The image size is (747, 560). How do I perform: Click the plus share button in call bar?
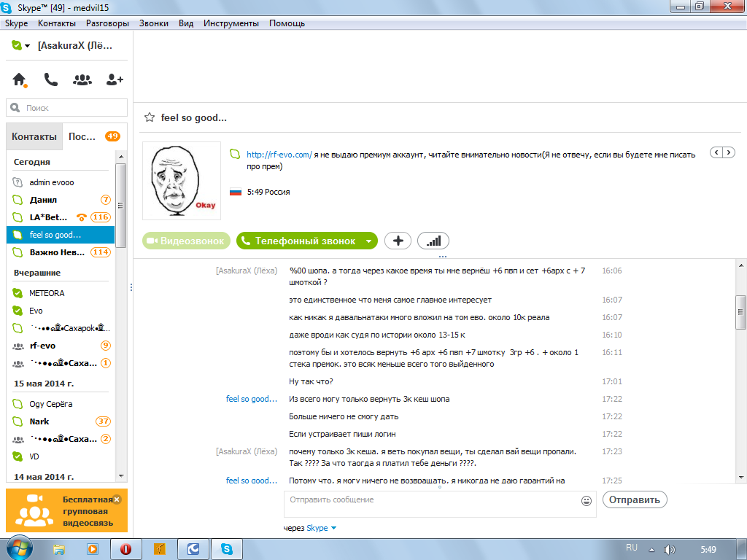398,241
